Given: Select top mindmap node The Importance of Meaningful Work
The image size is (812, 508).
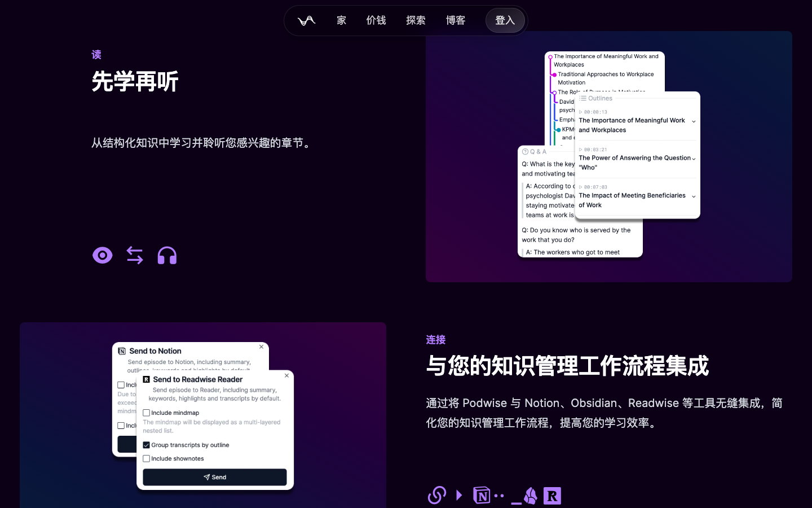Looking at the screenshot, I should (606, 60).
